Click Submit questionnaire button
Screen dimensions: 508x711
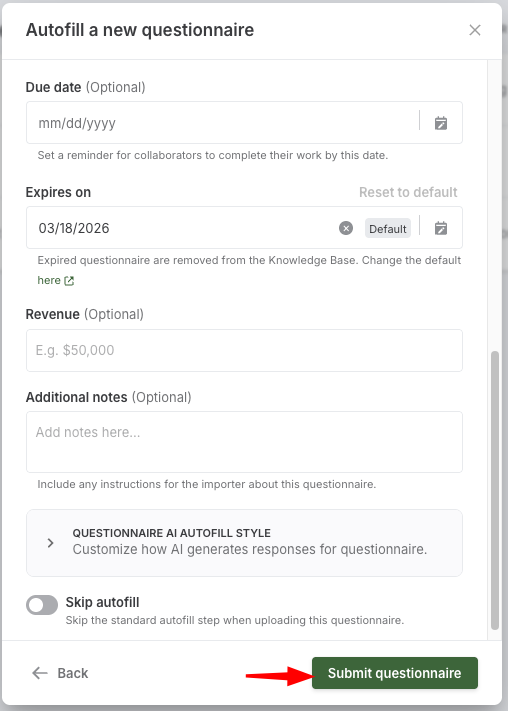pos(395,673)
